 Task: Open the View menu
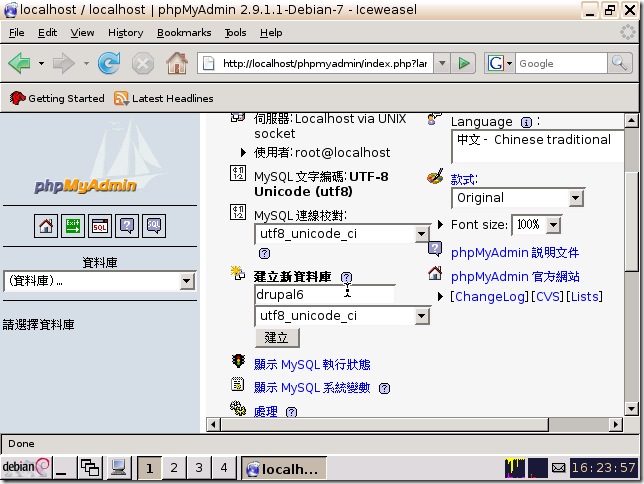pos(82,32)
